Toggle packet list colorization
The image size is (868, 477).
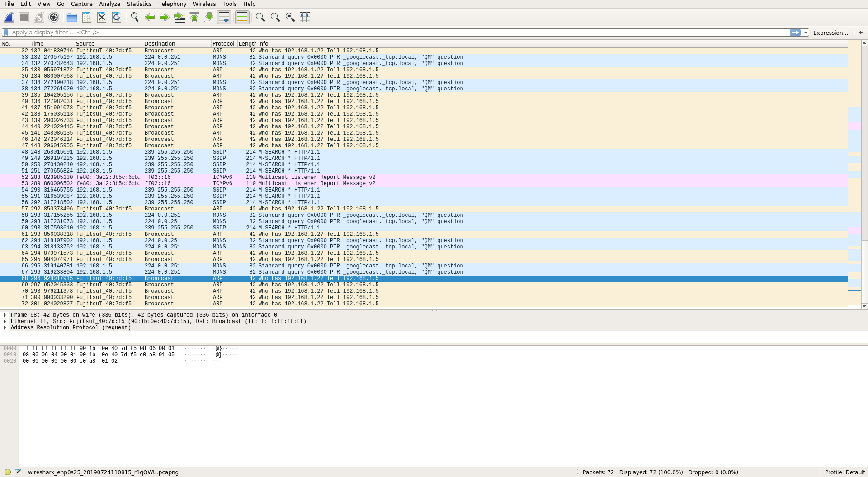tap(242, 17)
